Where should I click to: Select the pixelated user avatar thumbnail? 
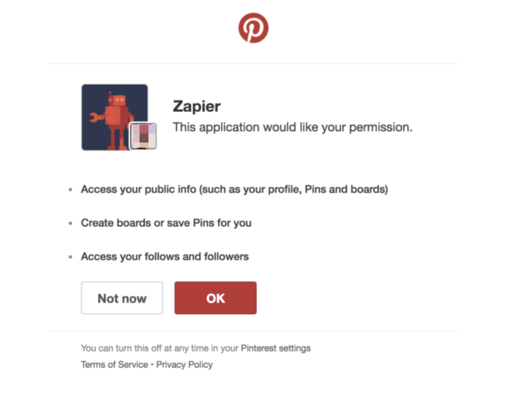point(143,136)
